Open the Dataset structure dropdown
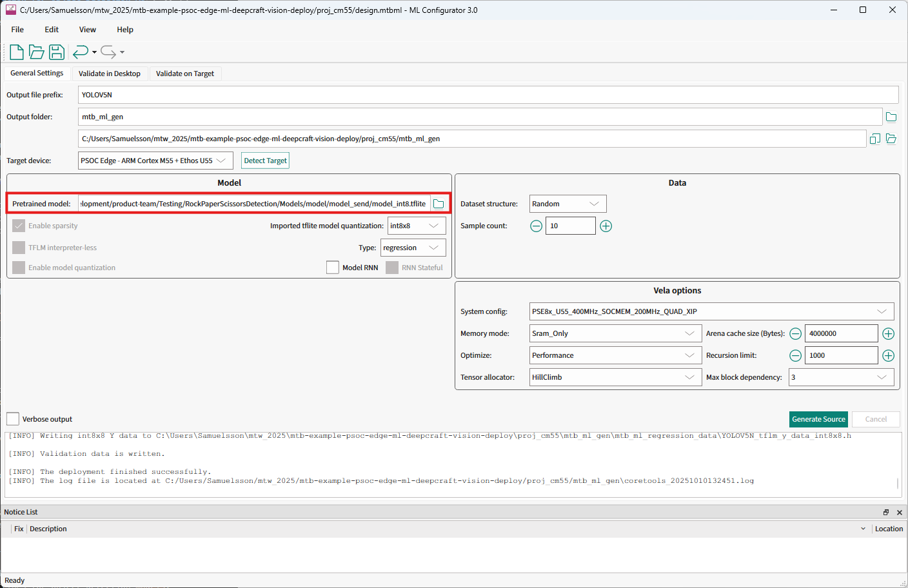The image size is (908, 588). point(567,204)
